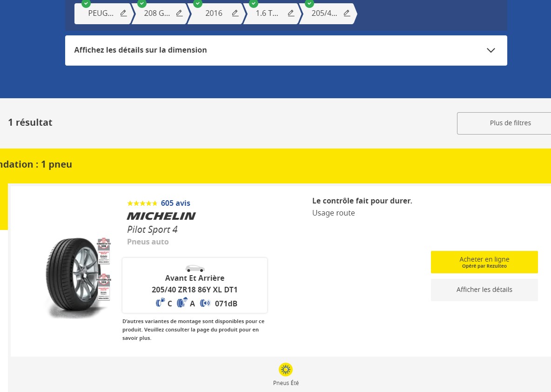The image size is (551, 392).
Task: Click the fuel efficiency rating icon
Action: (x=160, y=304)
